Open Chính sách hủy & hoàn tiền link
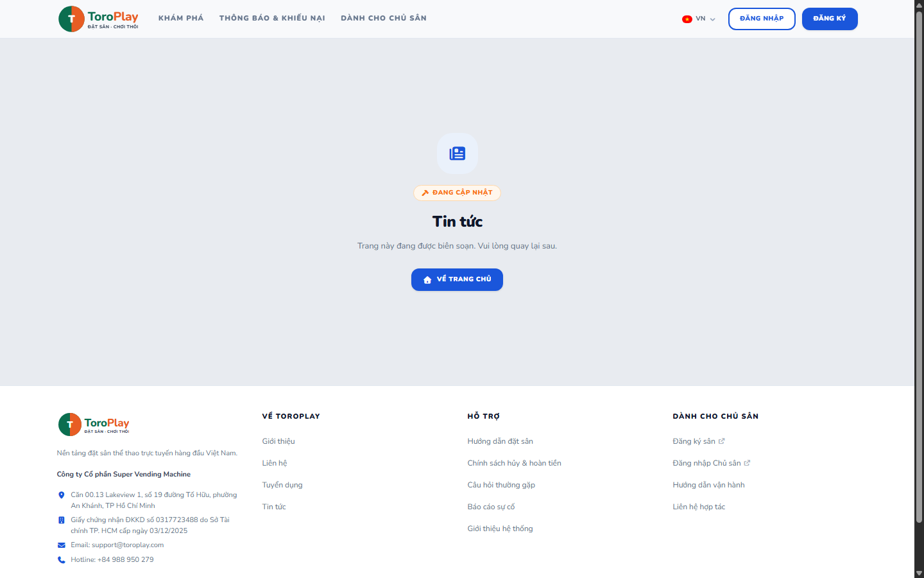 click(x=515, y=463)
